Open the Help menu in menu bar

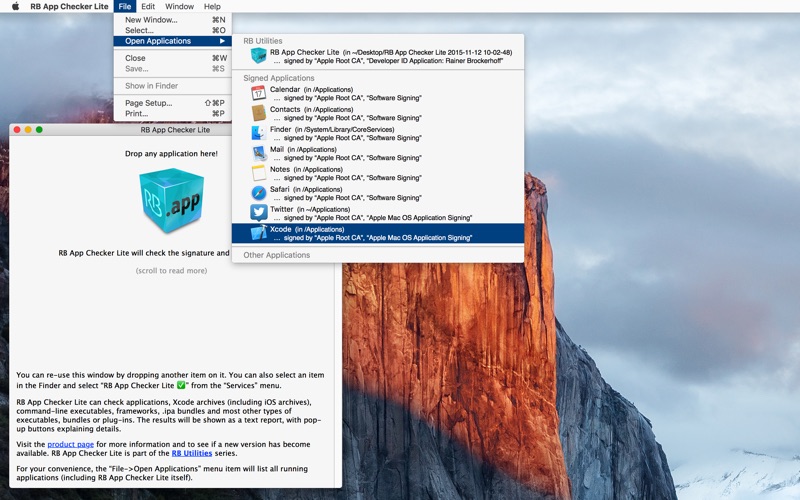[212, 6]
